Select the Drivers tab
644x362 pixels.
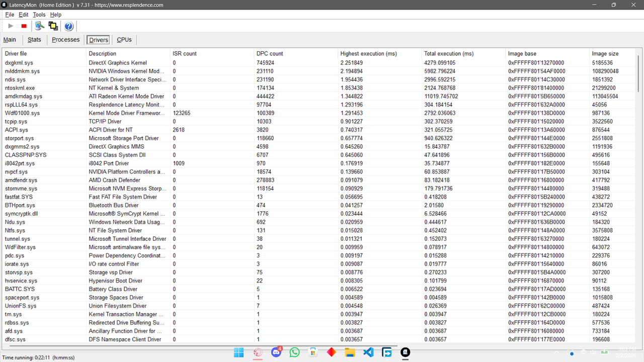point(99,40)
